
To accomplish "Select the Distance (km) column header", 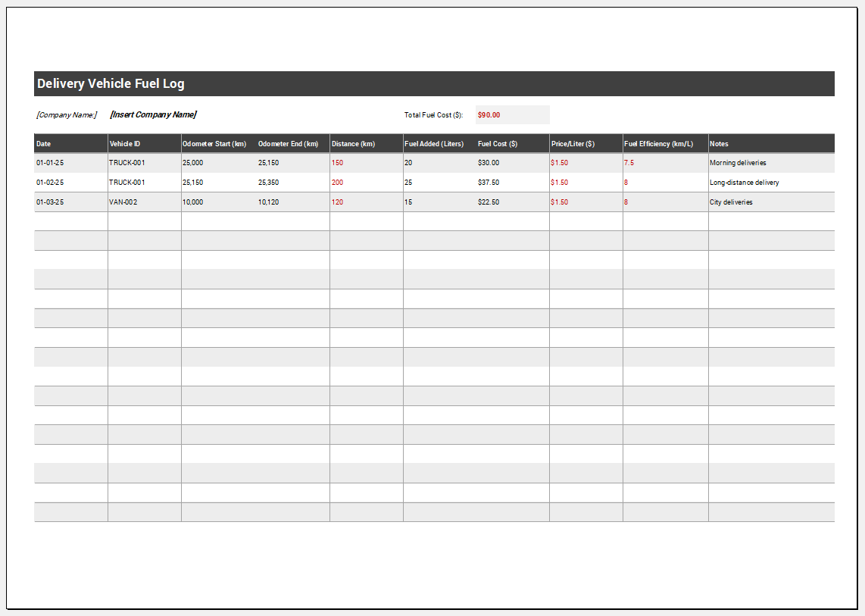I will [x=356, y=143].
